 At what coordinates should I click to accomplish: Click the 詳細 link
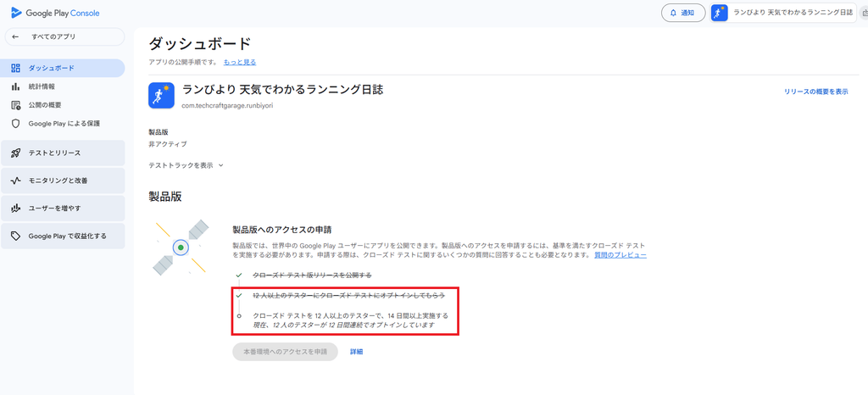[x=357, y=352]
